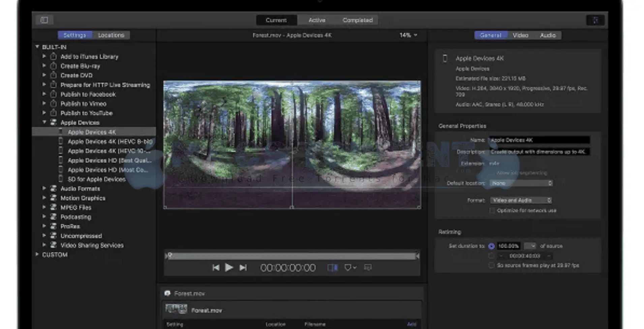Select Apple Devices 4K (HEVC 8-bit) setting
The image size is (644, 329).
94,142
